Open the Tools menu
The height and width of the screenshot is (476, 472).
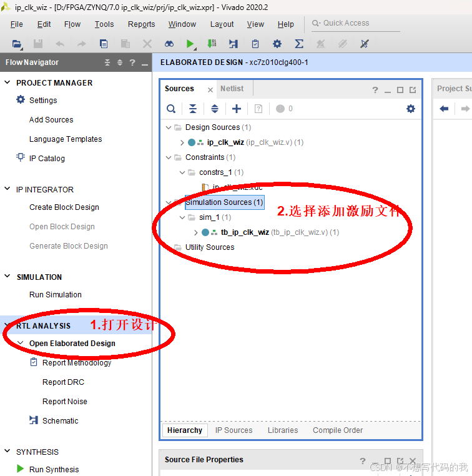[104, 24]
